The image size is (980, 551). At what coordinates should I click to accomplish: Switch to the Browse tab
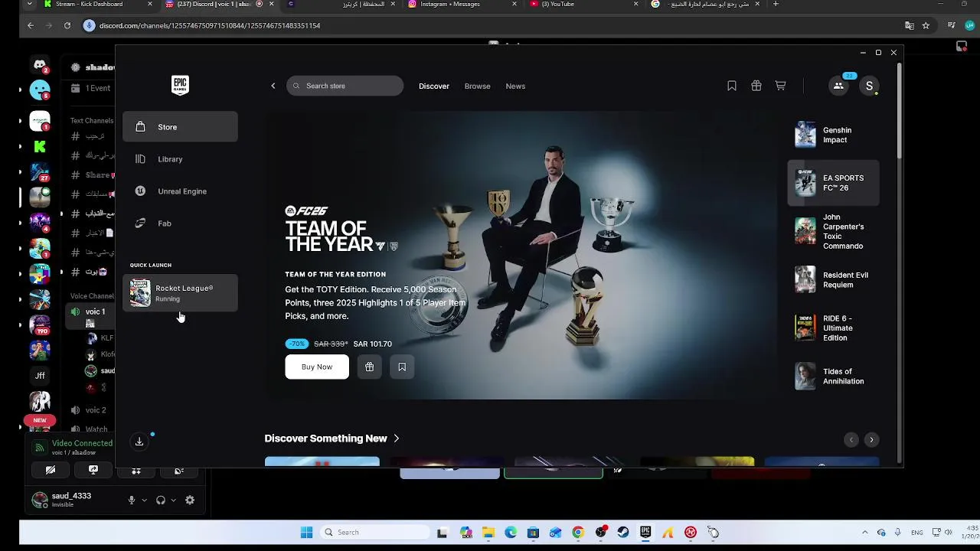pos(477,86)
